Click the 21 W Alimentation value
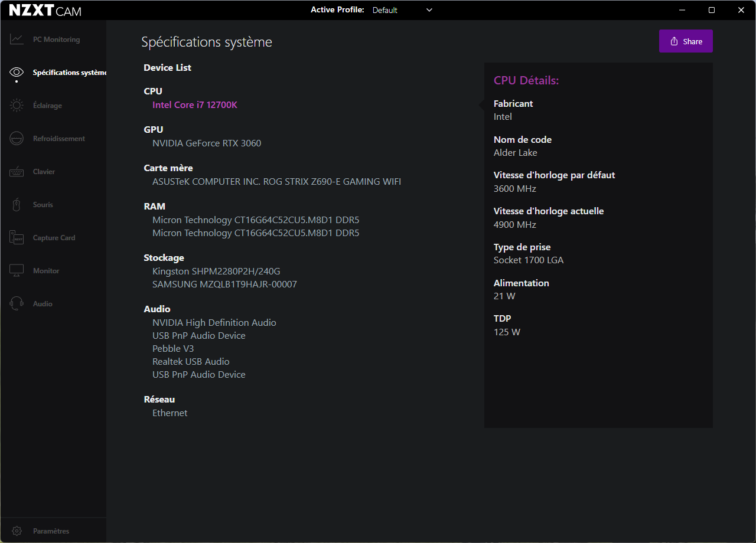This screenshot has width=756, height=543. click(x=504, y=296)
